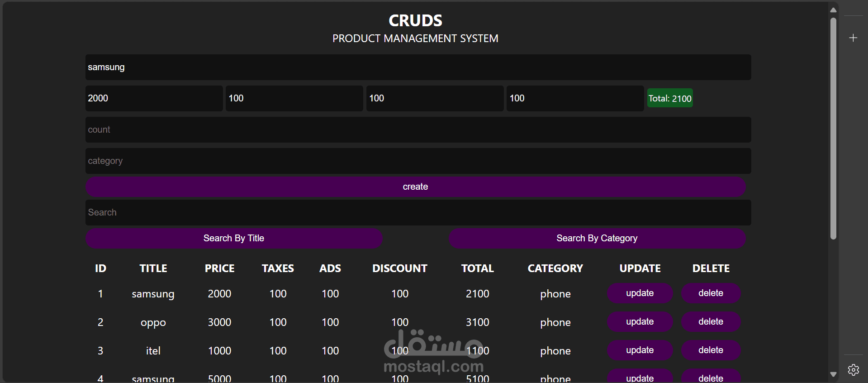
Task: Click the count input field
Action: click(x=418, y=130)
